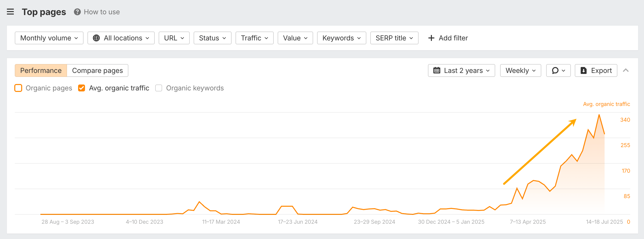The width and height of the screenshot is (644, 239).
Task: Click the Export download icon
Action: pyautogui.click(x=583, y=70)
